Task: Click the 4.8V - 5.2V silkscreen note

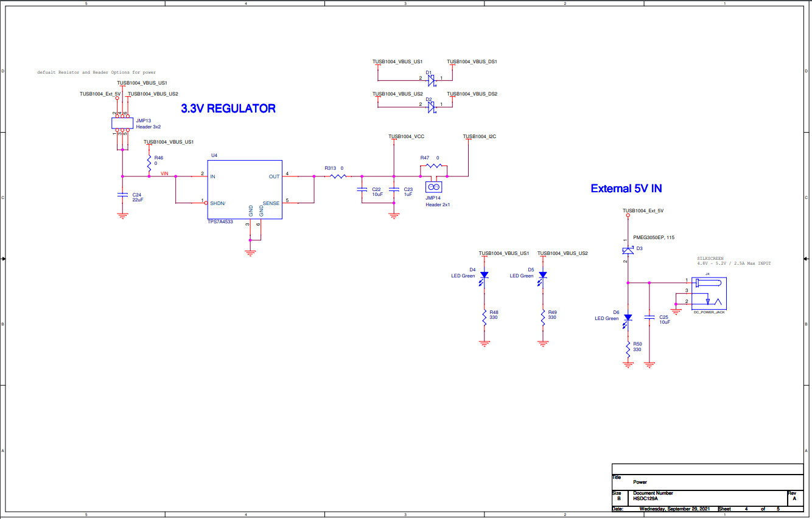Action: coord(733,263)
